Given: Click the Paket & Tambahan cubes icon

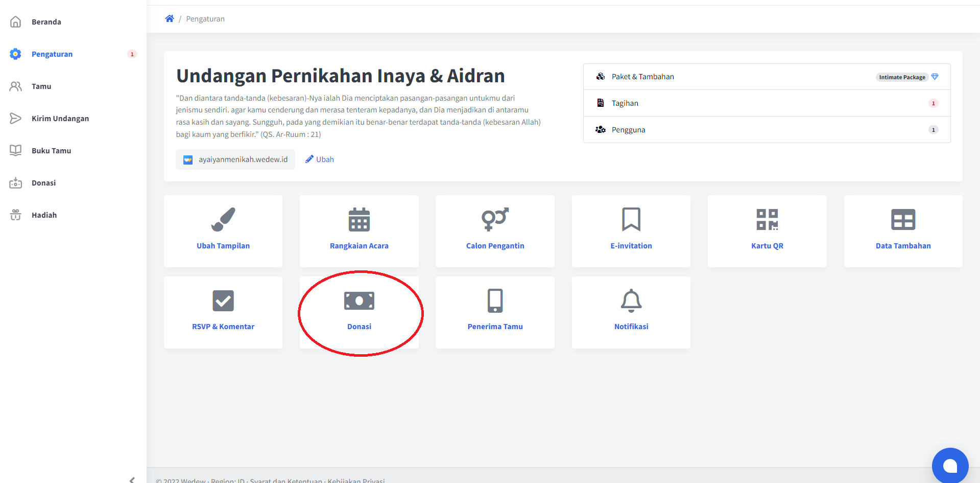Looking at the screenshot, I should [601, 77].
